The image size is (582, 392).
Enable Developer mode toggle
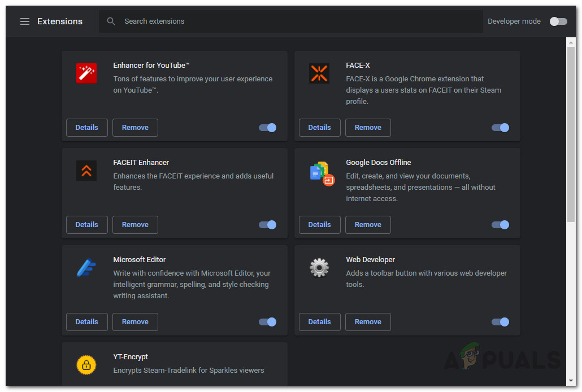click(558, 21)
